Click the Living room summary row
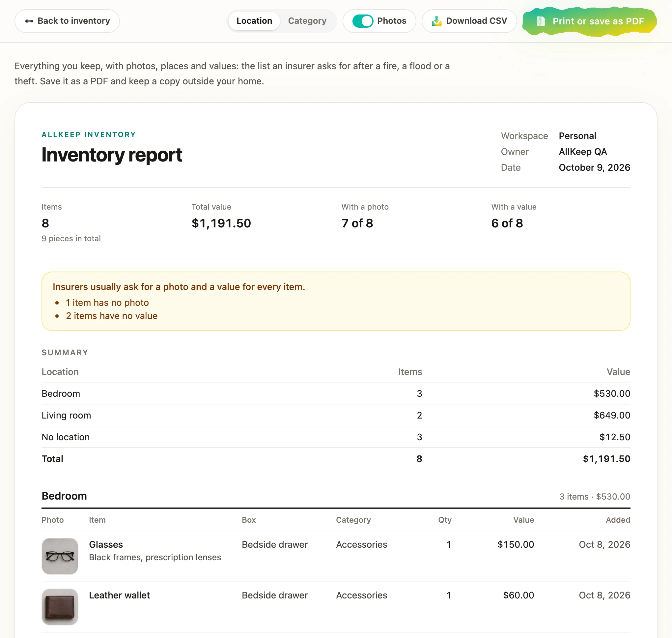 pyautogui.click(x=336, y=415)
